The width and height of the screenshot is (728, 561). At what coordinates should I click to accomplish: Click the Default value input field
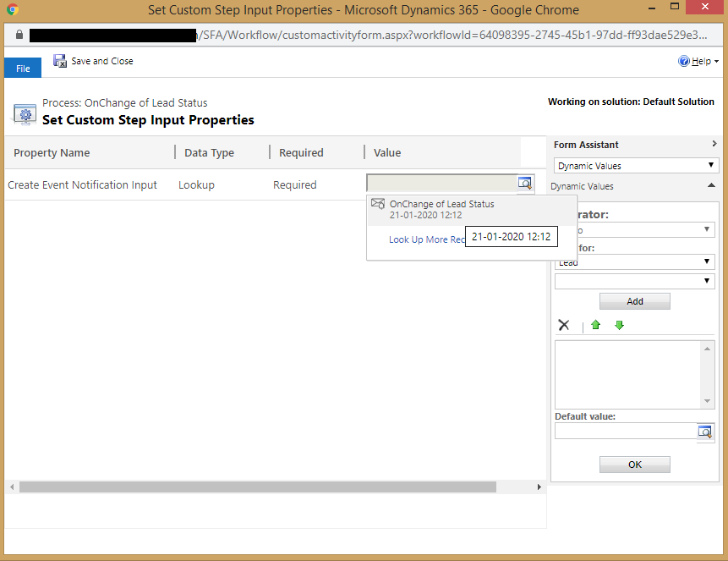click(x=626, y=431)
